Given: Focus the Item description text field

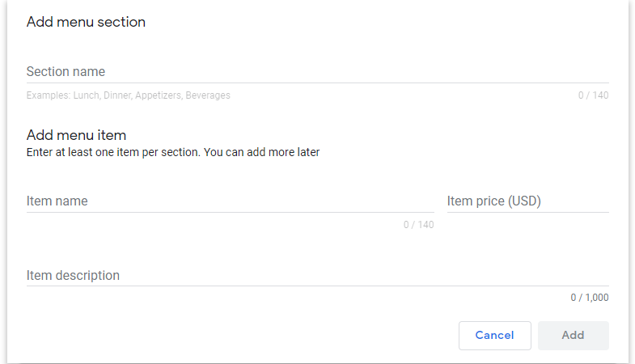Looking at the screenshot, I should click(x=317, y=275).
